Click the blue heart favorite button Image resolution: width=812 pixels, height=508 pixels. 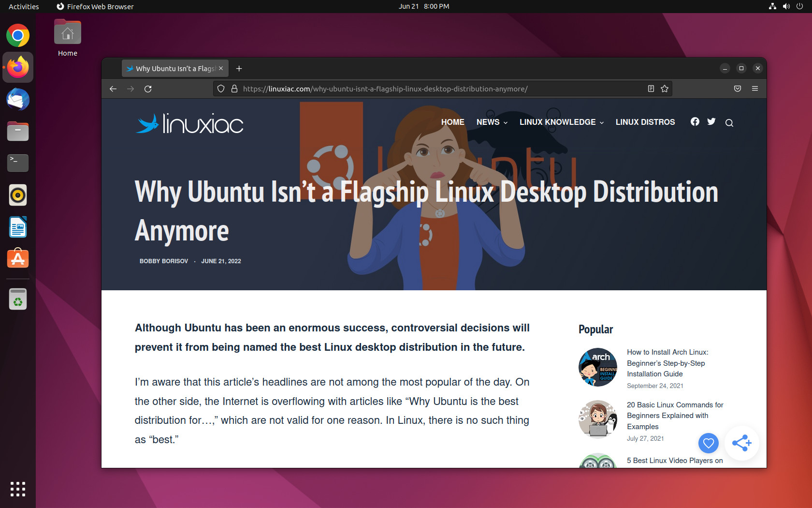point(709,443)
